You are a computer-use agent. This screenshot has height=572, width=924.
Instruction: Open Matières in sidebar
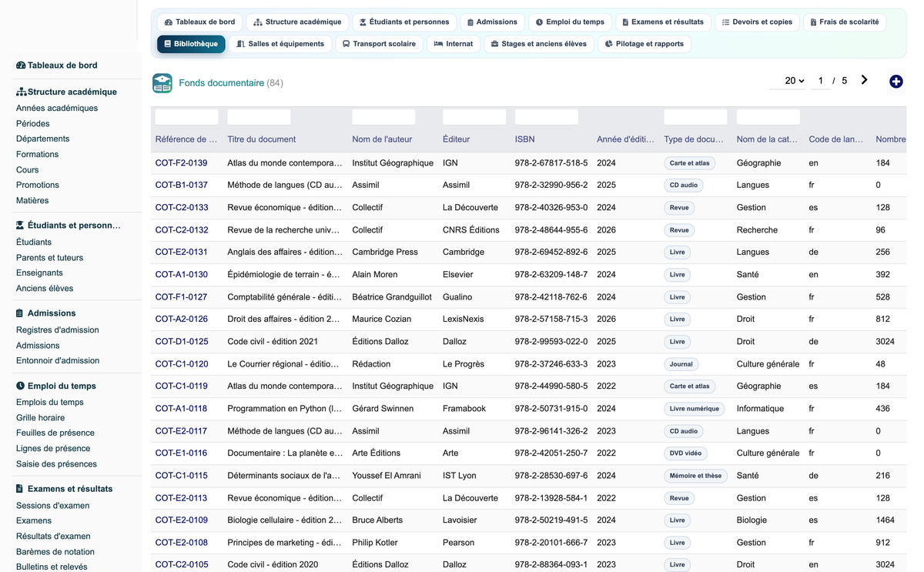(32, 200)
